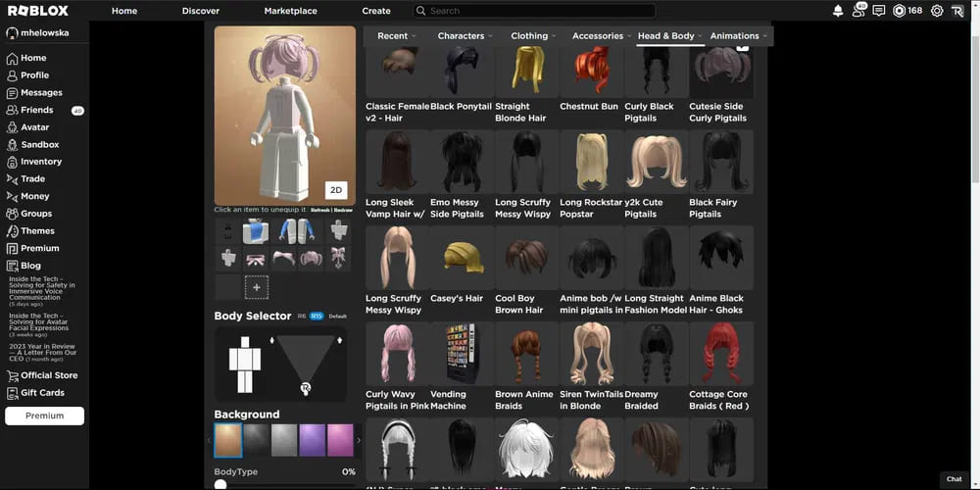980x490 pixels.
Task: Click the Roblox logo
Action: click(x=38, y=11)
